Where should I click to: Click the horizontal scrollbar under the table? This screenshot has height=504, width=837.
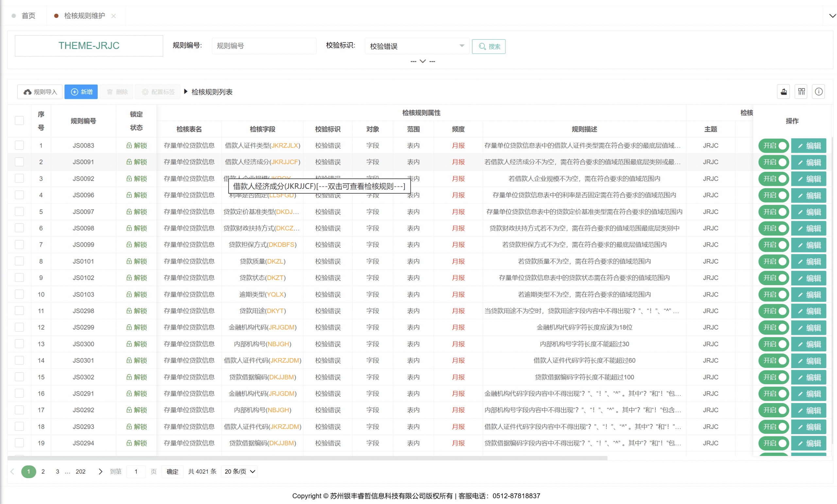pos(307,458)
